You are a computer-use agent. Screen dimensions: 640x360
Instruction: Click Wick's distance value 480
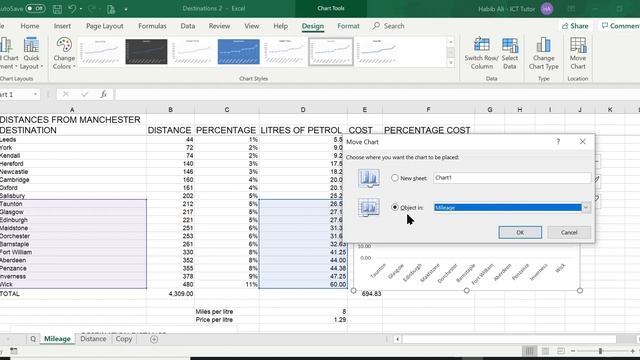tap(170, 284)
